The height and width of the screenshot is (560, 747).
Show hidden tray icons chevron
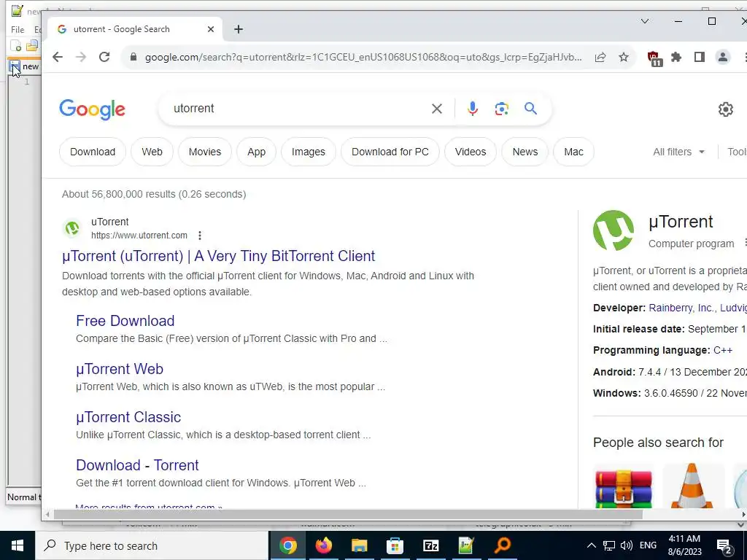pyautogui.click(x=591, y=545)
